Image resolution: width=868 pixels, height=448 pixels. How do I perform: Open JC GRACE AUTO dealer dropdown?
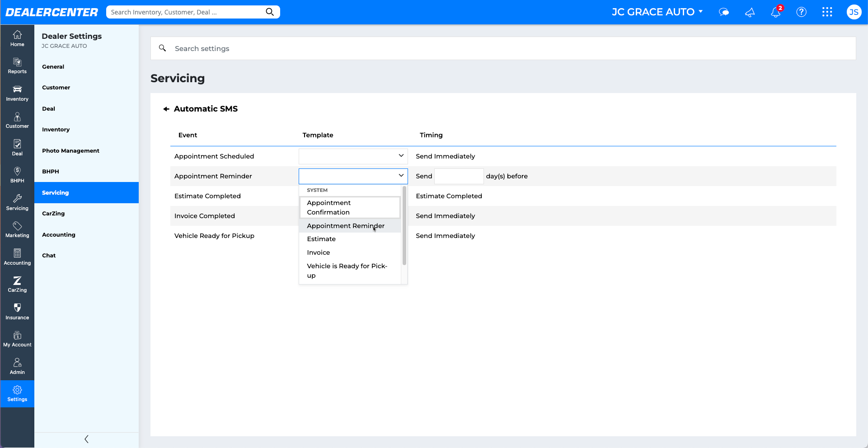click(x=657, y=12)
